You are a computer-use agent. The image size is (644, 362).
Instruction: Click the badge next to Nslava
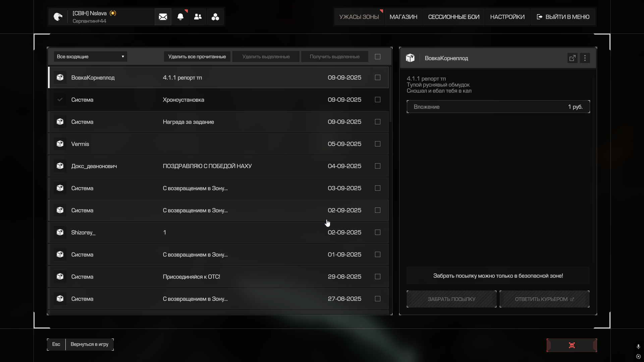[113, 13]
